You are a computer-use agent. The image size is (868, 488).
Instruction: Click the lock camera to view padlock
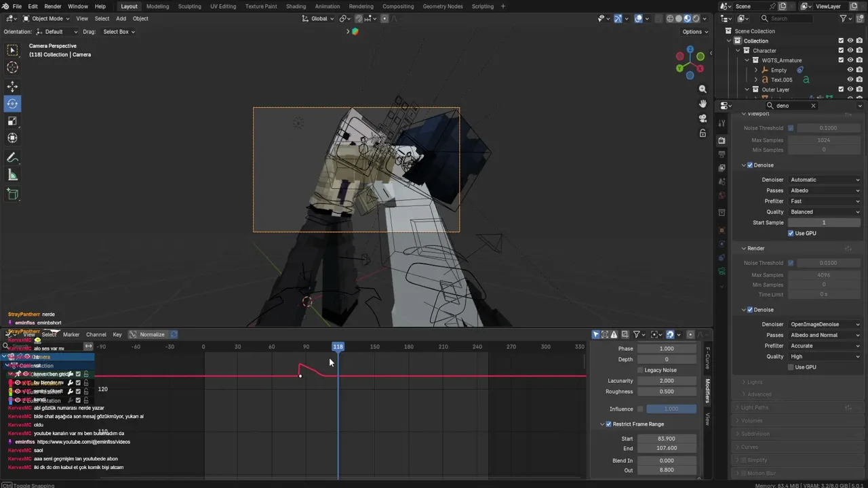tap(703, 133)
